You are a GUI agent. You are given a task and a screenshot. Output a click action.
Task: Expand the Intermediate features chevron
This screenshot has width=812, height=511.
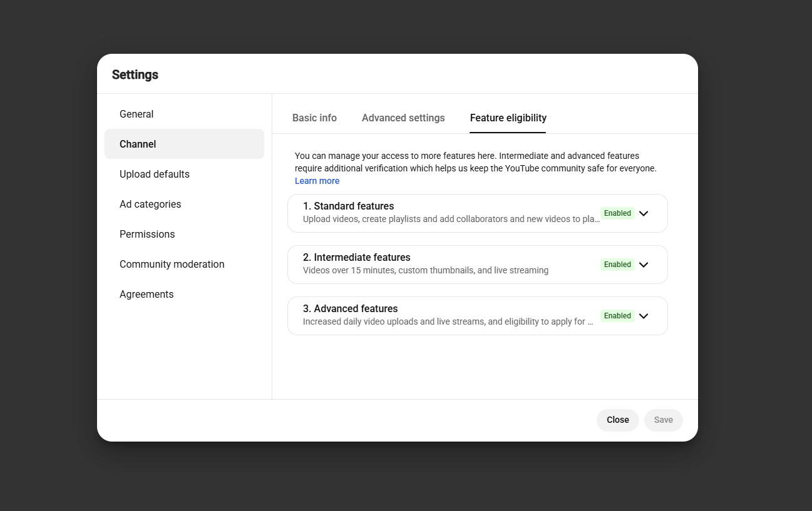(644, 265)
